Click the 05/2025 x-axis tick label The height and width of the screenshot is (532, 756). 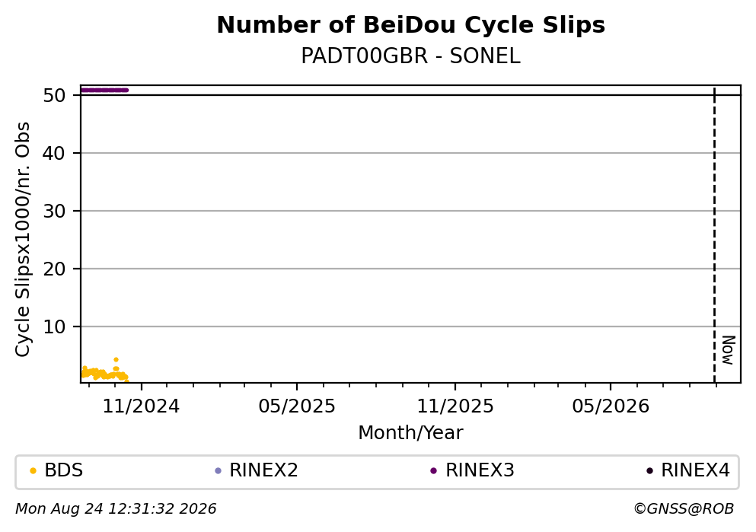click(x=296, y=406)
